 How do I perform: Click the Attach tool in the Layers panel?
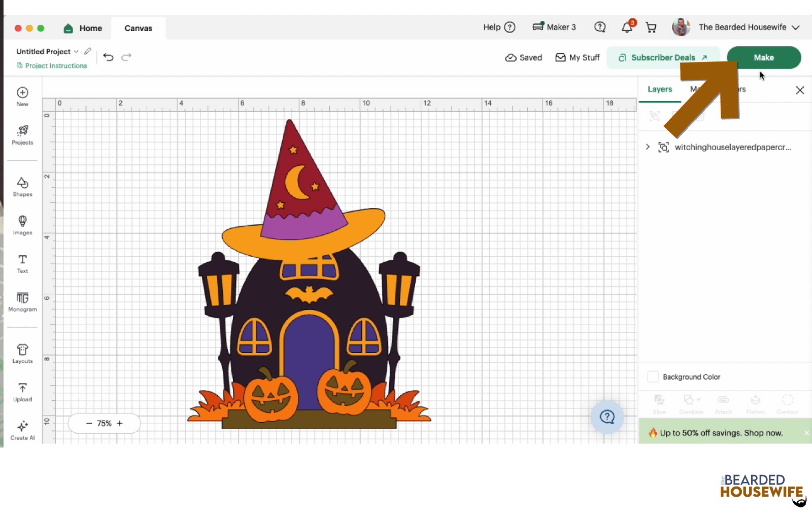click(x=723, y=404)
